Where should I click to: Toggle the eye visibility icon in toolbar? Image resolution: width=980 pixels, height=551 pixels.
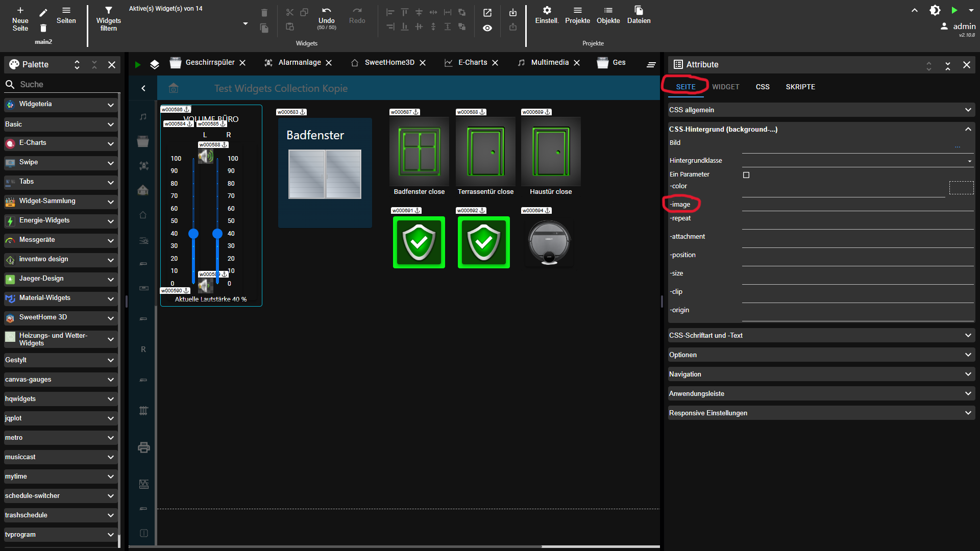pos(487,28)
